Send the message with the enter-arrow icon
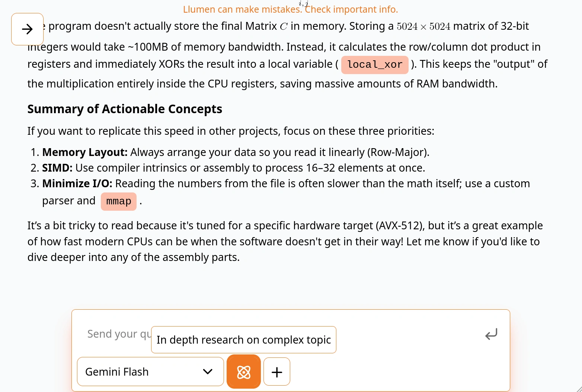Viewport: 582px width, 392px height. click(491, 334)
